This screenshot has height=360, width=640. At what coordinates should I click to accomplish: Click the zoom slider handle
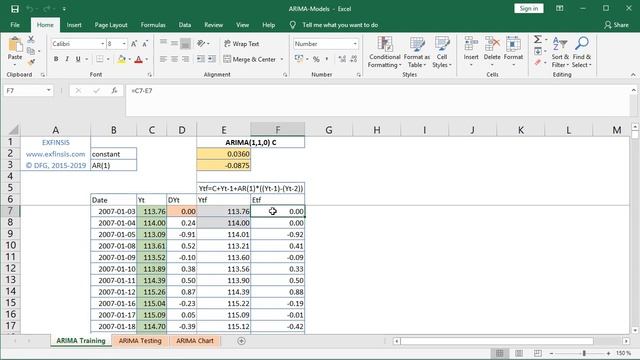point(584,353)
